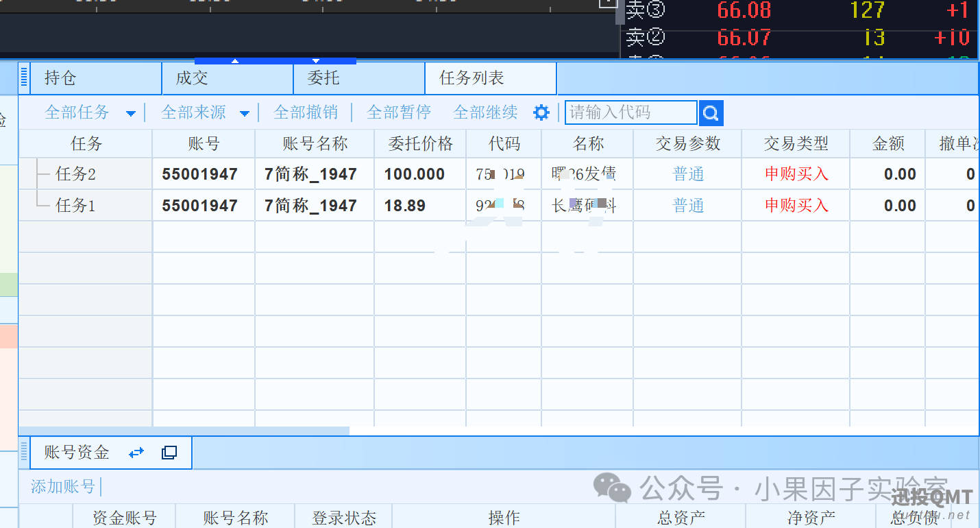Click the 全部来源 filter label
980x528 pixels.
193,112
